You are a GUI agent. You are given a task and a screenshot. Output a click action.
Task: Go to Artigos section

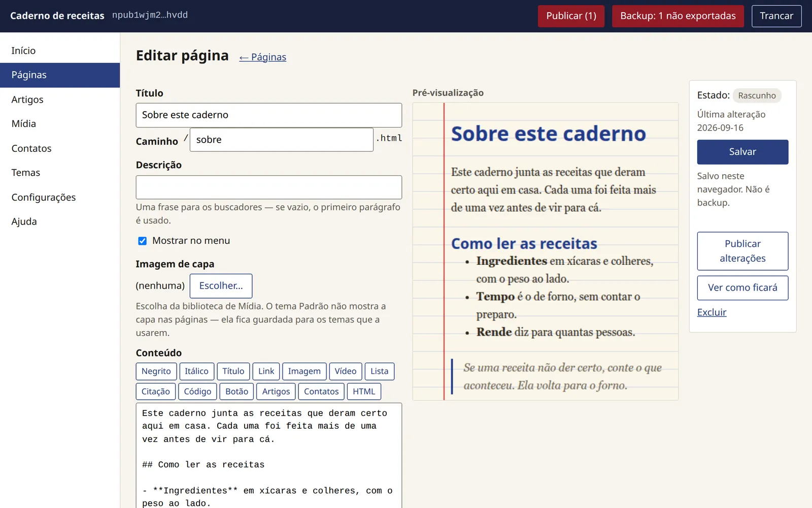(60, 100)
